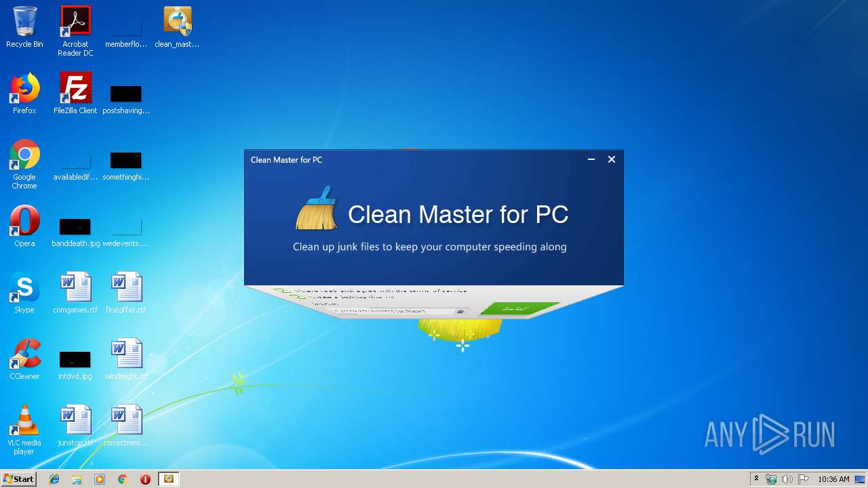Viewport: 868px width, 488px height.
Task: Select the comgames.rtf document
Action: 75,293
